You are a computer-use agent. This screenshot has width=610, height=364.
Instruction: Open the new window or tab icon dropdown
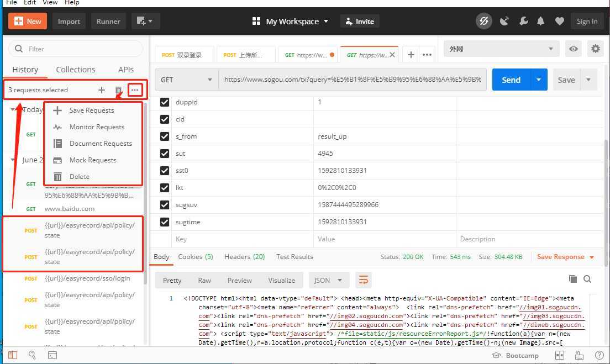point(145,21)
